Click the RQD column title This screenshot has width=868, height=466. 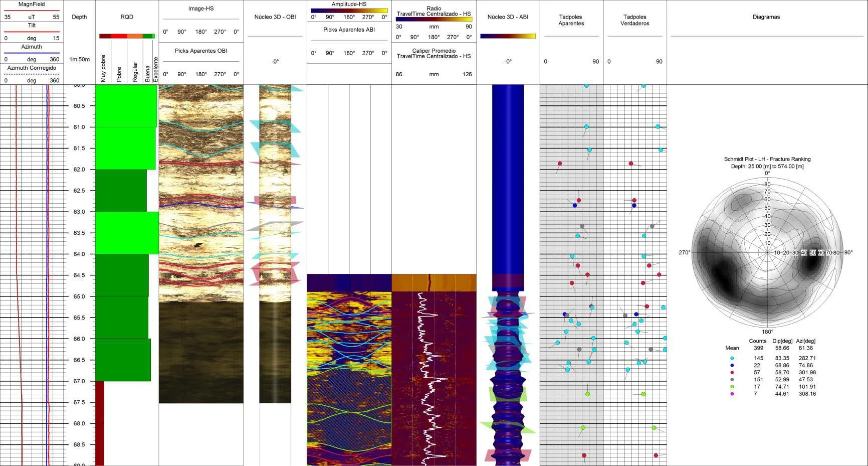point(127,17)
